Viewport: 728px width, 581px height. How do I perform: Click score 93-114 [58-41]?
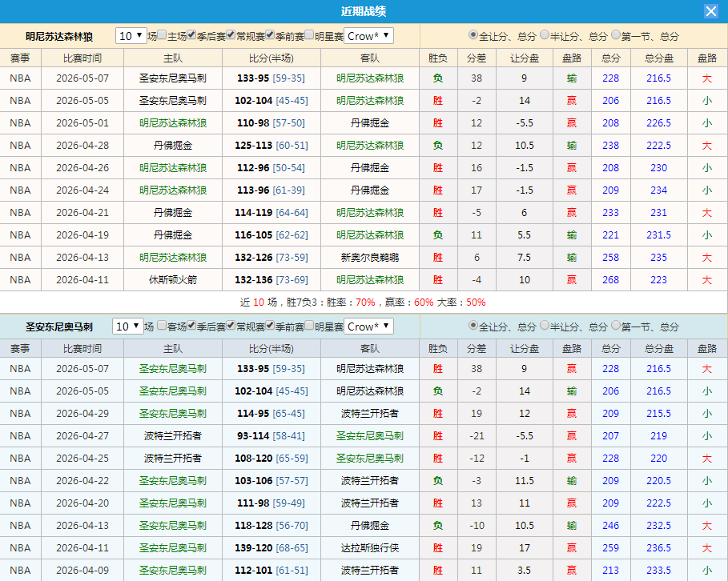pyautogui.click(x=271, y=435)
